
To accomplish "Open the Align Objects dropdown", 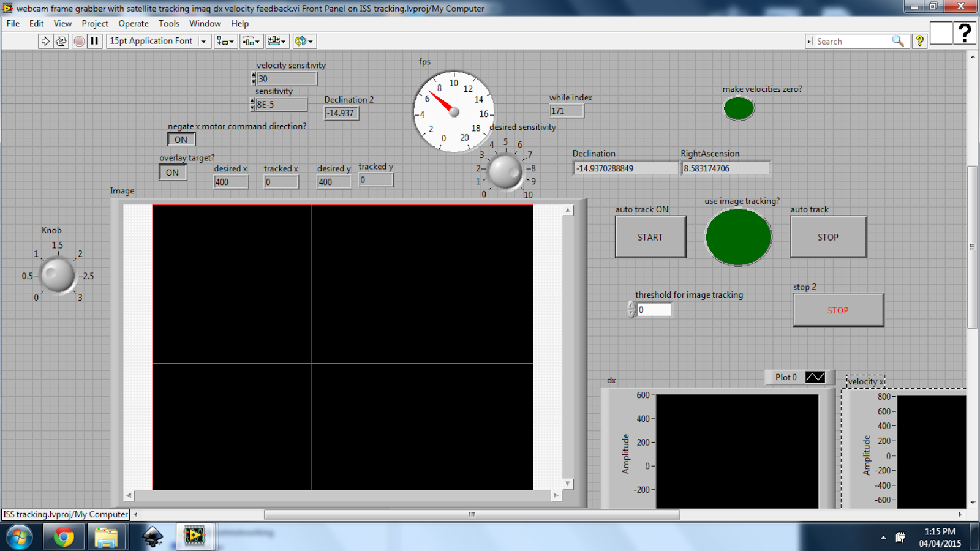I will point(225,41).
